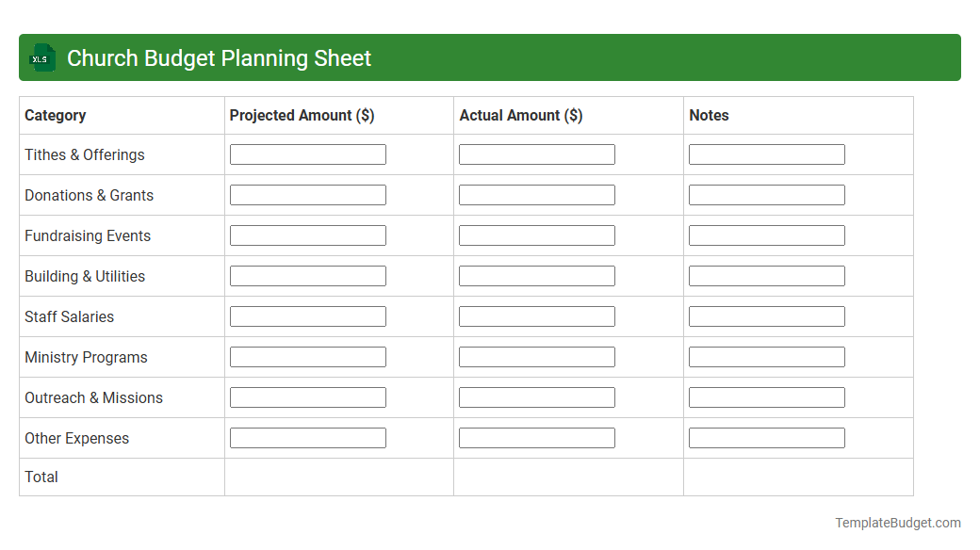Click the XLS file icon in the header
980x550 pixels.
(x=41, y=57)
